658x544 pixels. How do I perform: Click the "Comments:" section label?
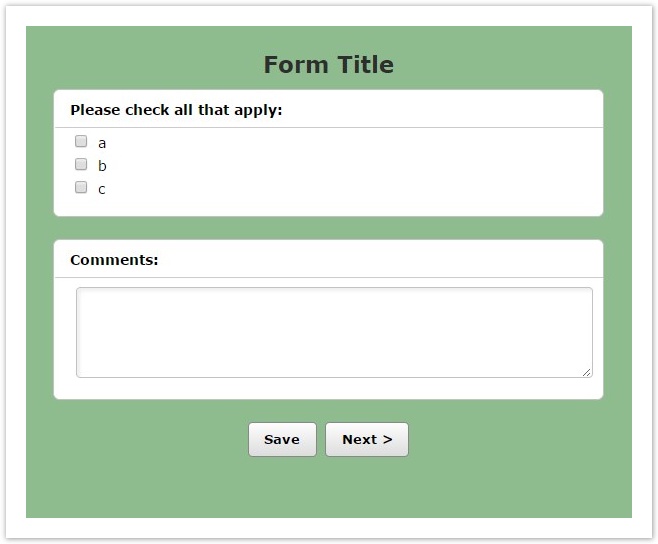tap(114, 260)
